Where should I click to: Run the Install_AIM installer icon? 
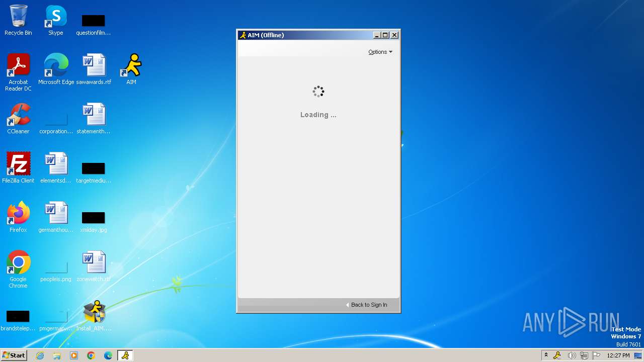[x=94, y=316]
